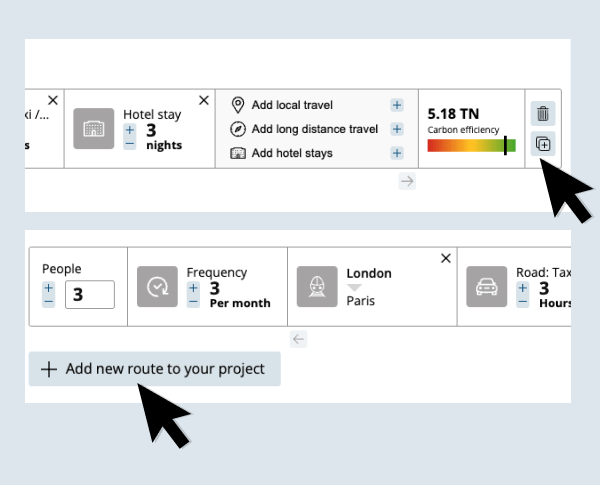Click the People number input field
Image resolution: width=600 pixels, height=485 pixels.
pyautogui.click(x=89, y=295)
